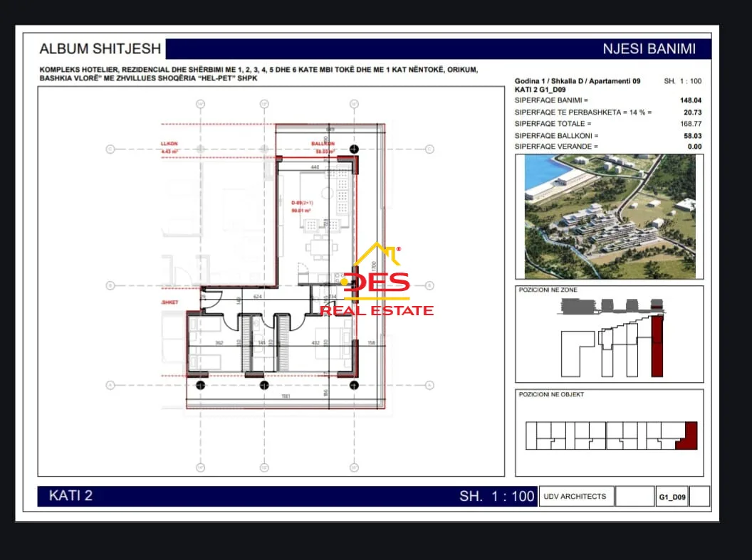
Task: Select the red highlighted building in zone diagram
Action: click(657, 346)
